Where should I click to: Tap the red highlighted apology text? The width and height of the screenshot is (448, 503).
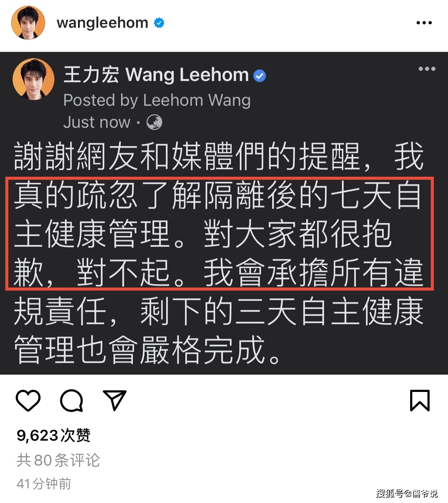pyautogui.click(x=219, y=233)
